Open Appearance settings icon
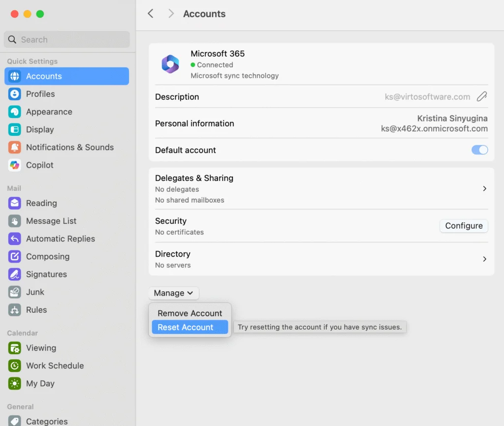Screen dimensions: 504x426 14,112
